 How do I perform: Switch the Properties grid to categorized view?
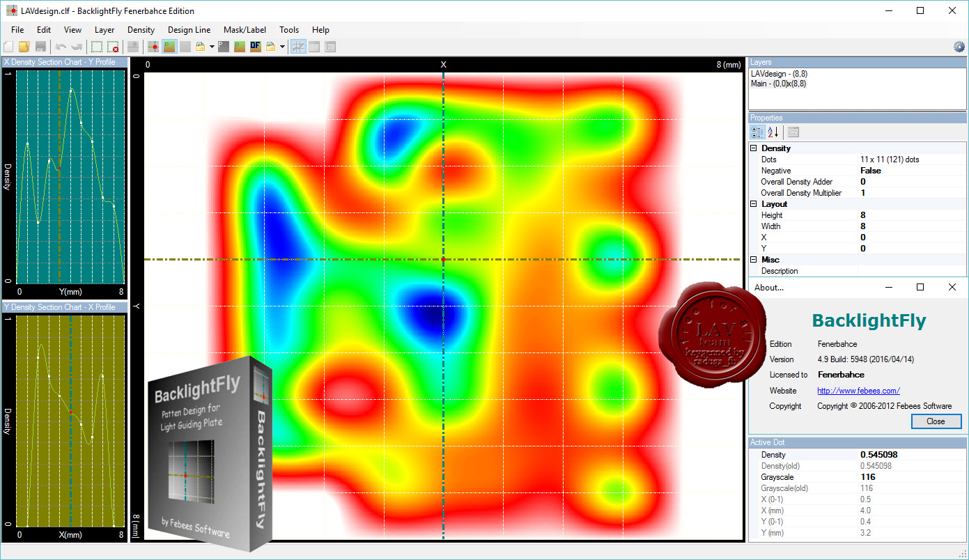[757, 132]
